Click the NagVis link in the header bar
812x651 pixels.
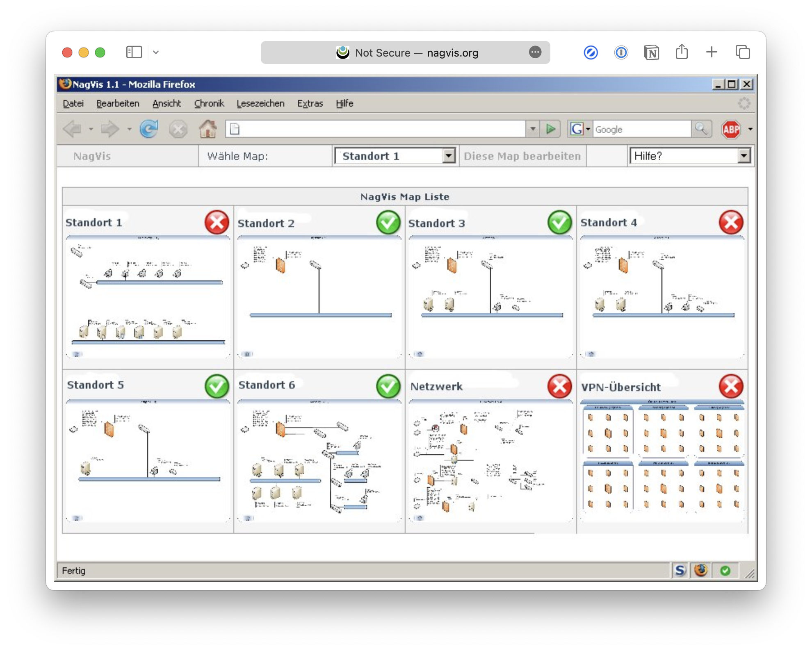91,156
